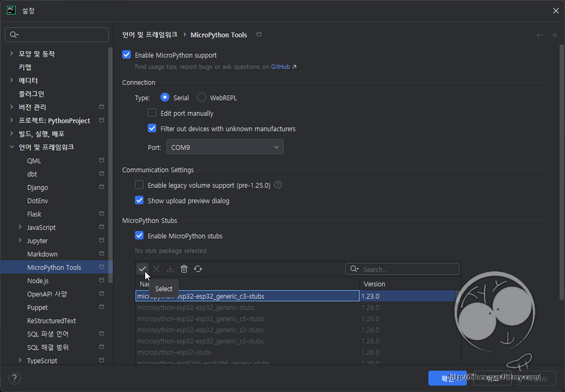Click the sidebar tree vertical scrollbar
This screenshot has width=565, height=392.
point(110,165)
